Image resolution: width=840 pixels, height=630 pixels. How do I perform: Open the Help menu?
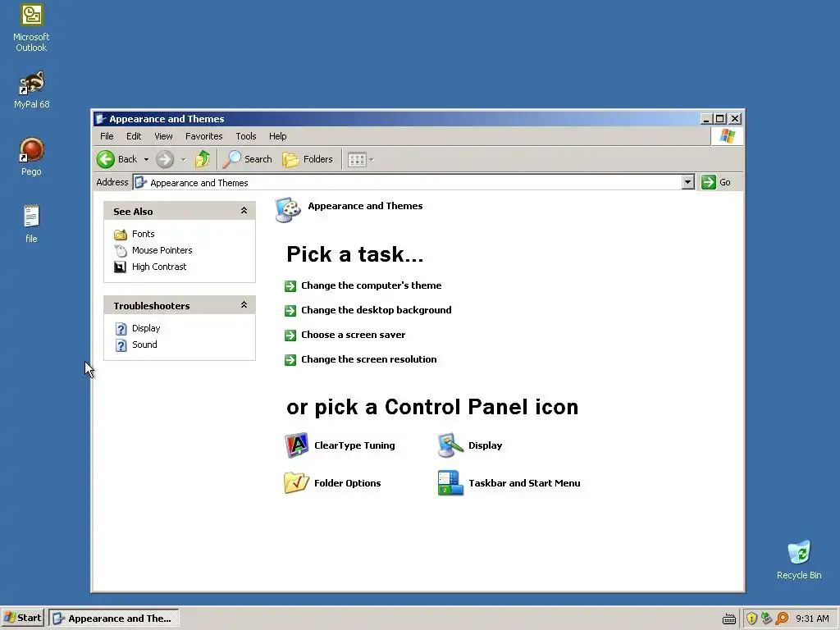277,136
